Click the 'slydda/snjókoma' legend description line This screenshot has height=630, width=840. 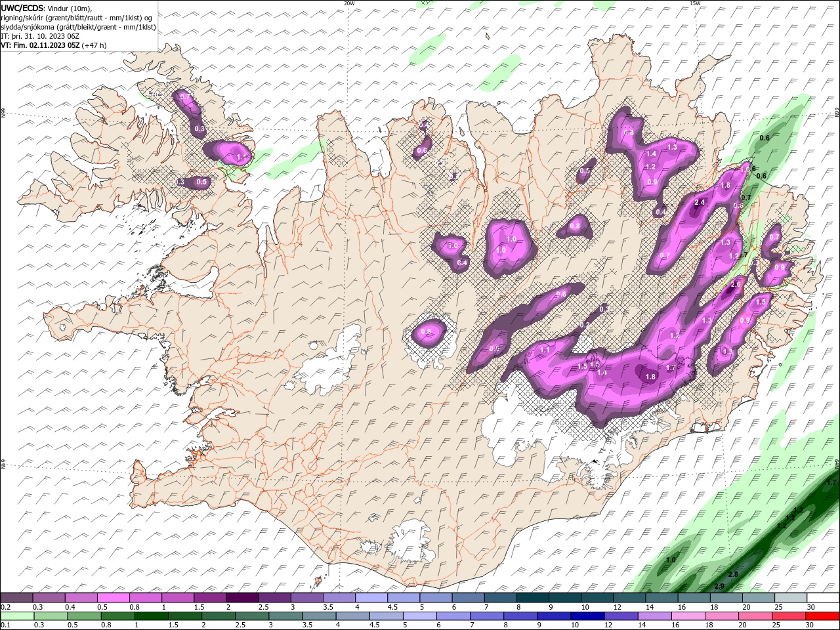(x=78, y=27)
